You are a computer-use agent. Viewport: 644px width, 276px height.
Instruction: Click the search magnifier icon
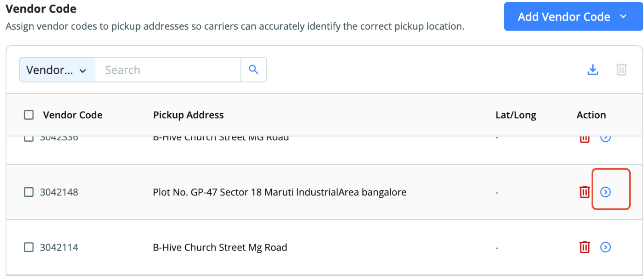tap(254, 70)
